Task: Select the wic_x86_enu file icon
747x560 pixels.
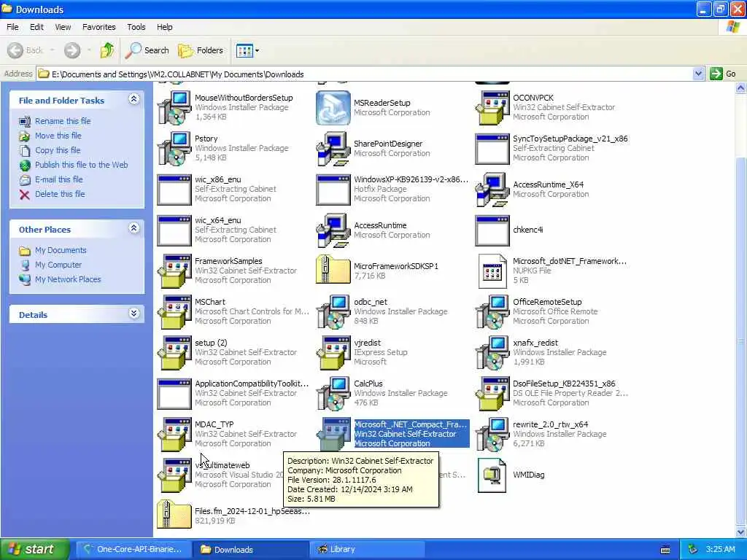Action: coord(174,190)
